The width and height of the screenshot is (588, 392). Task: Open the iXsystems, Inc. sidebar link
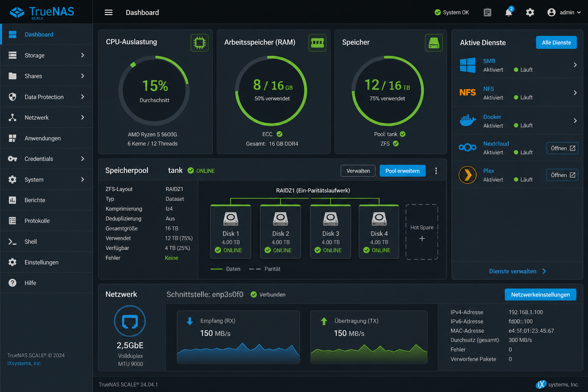click(24, 363)
